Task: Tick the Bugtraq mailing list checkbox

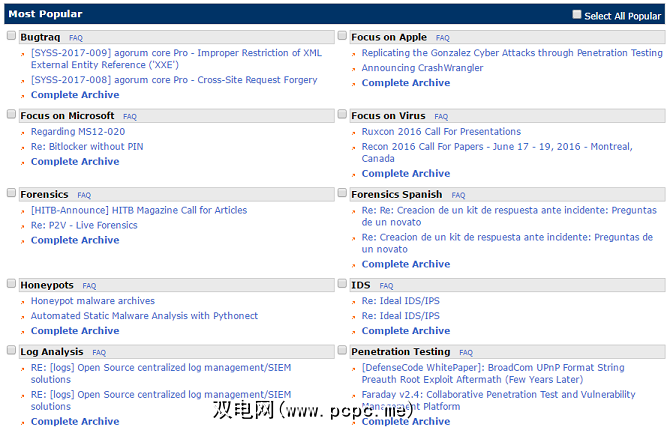Action: click(12, 35)
